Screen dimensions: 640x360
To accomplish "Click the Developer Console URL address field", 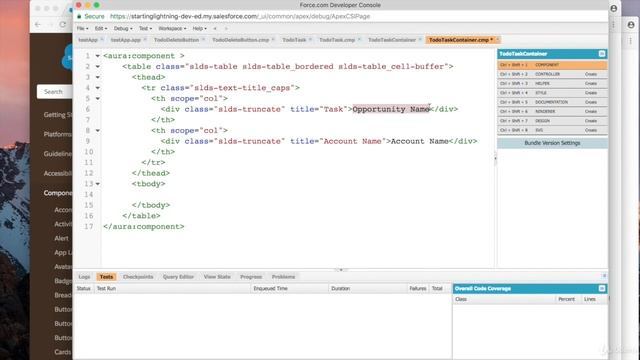I will tap(240, 16).
